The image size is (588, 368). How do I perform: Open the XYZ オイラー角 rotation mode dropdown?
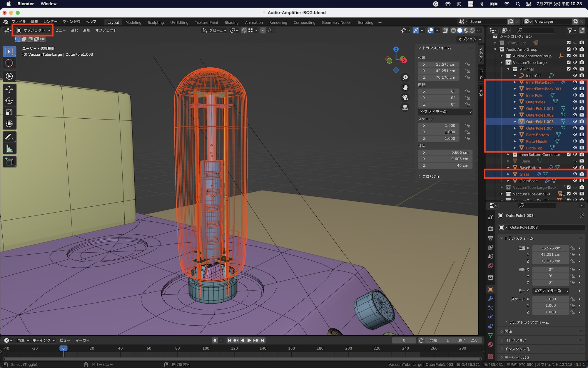click(x=445, y=112)
